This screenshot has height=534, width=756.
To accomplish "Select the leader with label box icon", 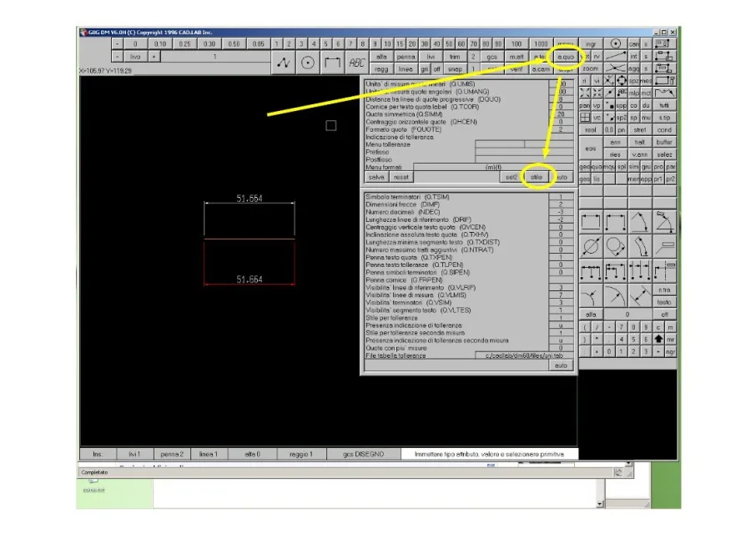I will 664,247.
